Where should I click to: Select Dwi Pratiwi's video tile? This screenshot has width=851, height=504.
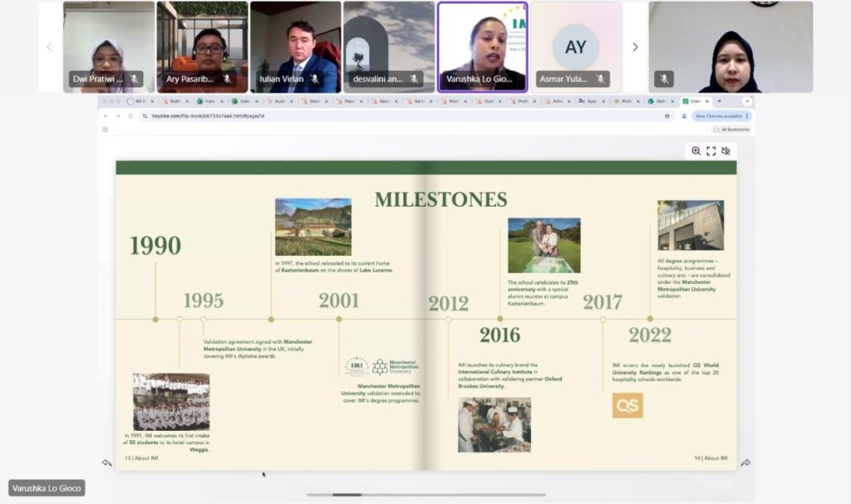click(x=109, y=47)
